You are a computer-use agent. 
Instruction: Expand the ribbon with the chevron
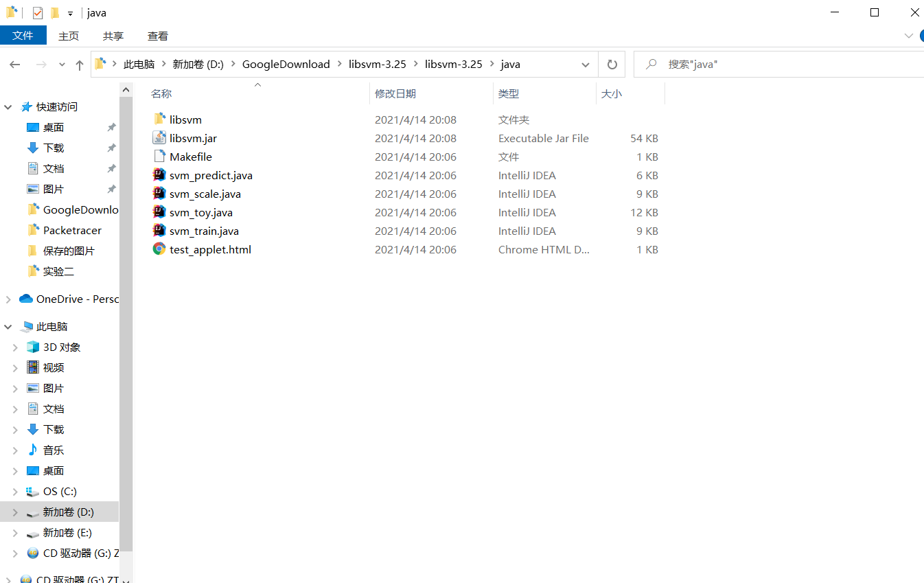point(909,36)
